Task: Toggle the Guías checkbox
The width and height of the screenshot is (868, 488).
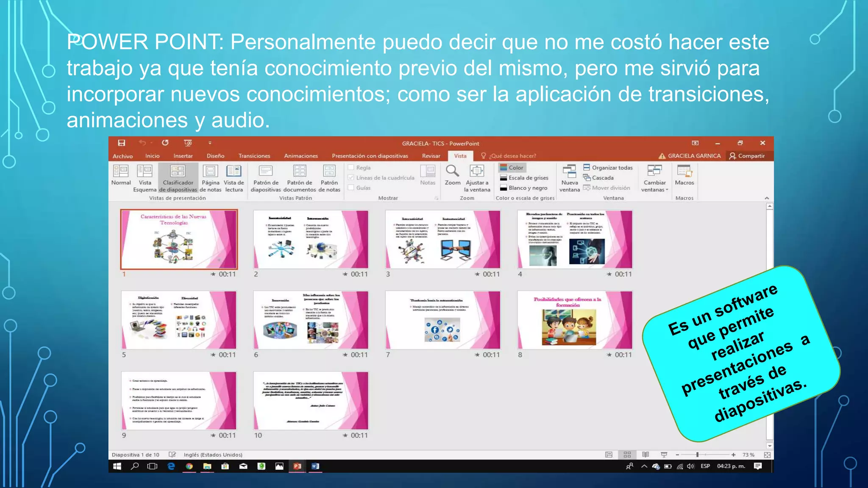Action: [x=351, y=188]
